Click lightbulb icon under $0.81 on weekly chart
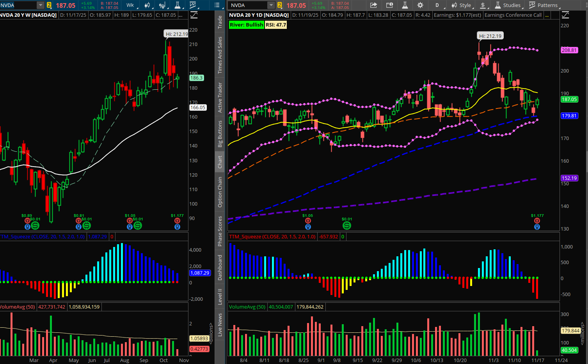The height and width of the screenshot is (364, 588). click(78, 227)
